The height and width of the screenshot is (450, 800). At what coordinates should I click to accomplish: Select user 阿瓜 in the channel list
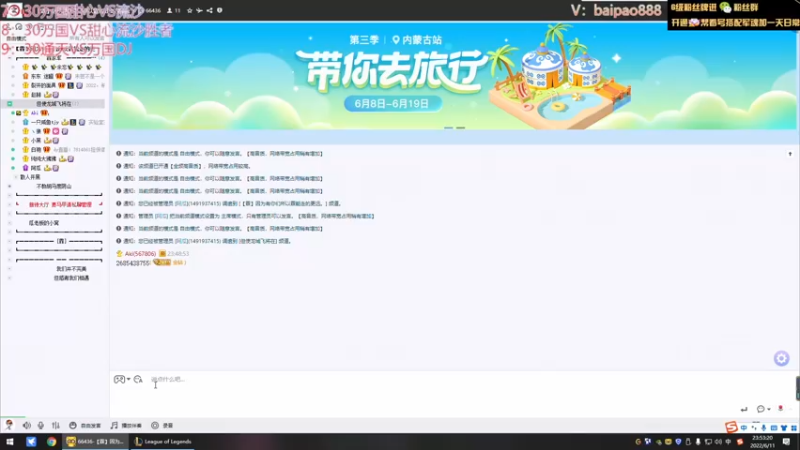tap(36, 168)
